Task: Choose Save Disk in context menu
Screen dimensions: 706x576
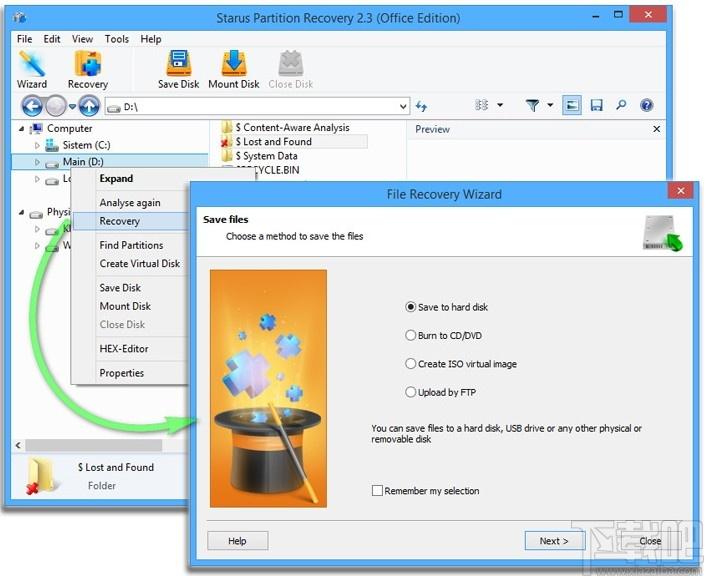Action: point(120,288)
